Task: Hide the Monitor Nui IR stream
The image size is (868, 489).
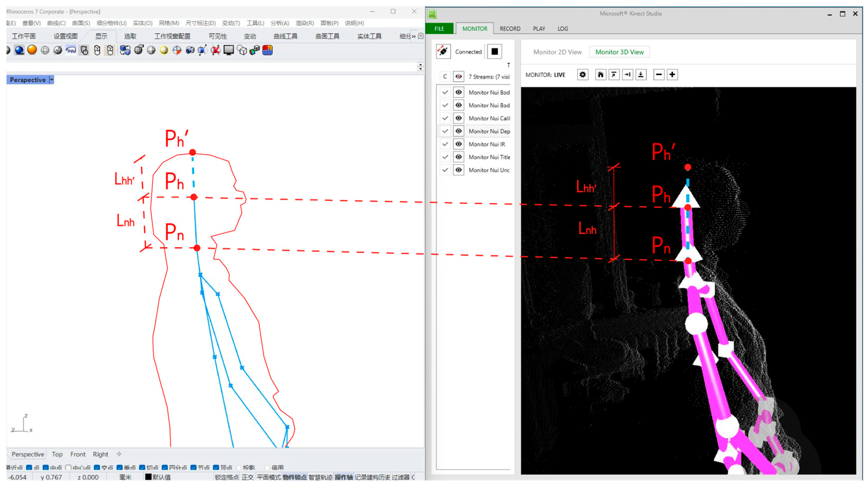Action: tap(458, 144)
